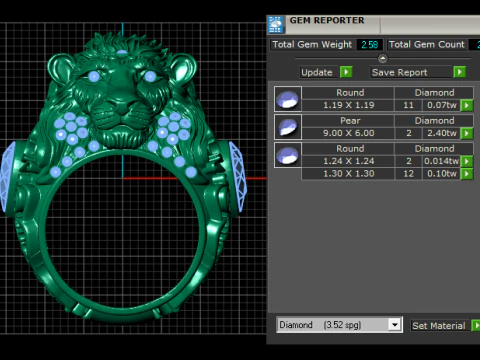Click the green arrow beside 0.10tw

(x=467, y=174)
